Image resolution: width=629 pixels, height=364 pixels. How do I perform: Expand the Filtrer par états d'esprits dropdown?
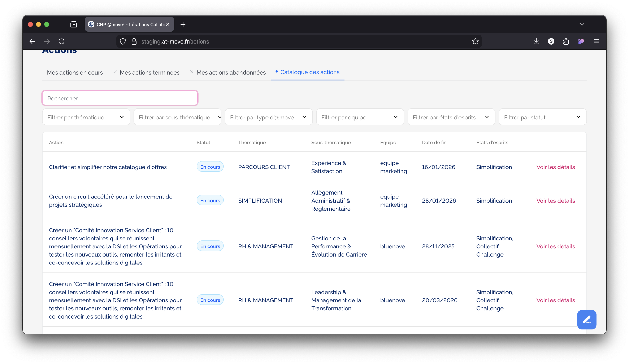[x=451, y=117]
